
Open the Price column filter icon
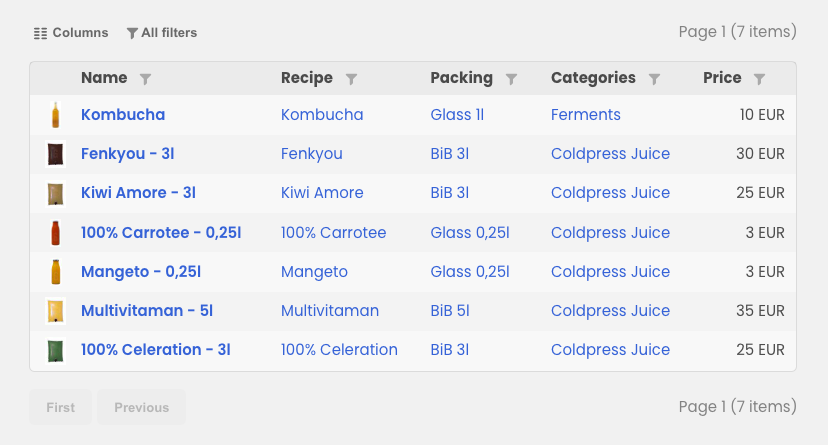click(x=759, y=79)
